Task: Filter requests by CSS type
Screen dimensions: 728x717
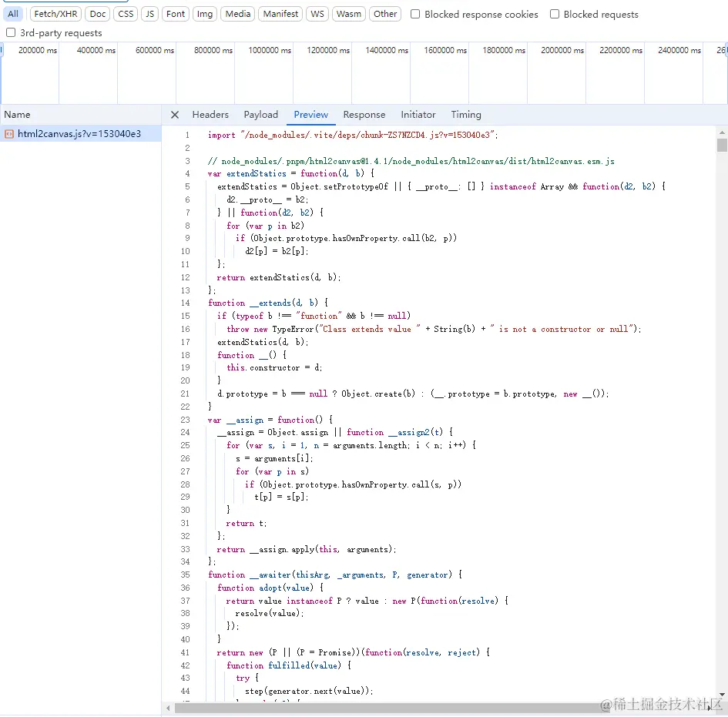Action: coord(126,14)
